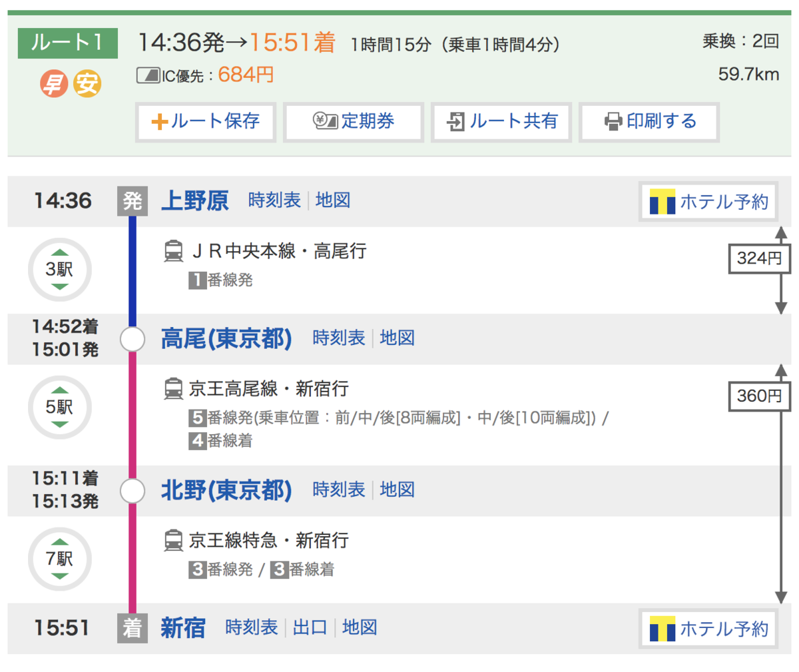Click the 発 departure marker icon
Screen dimensions: 799x672
pos(133,201)
